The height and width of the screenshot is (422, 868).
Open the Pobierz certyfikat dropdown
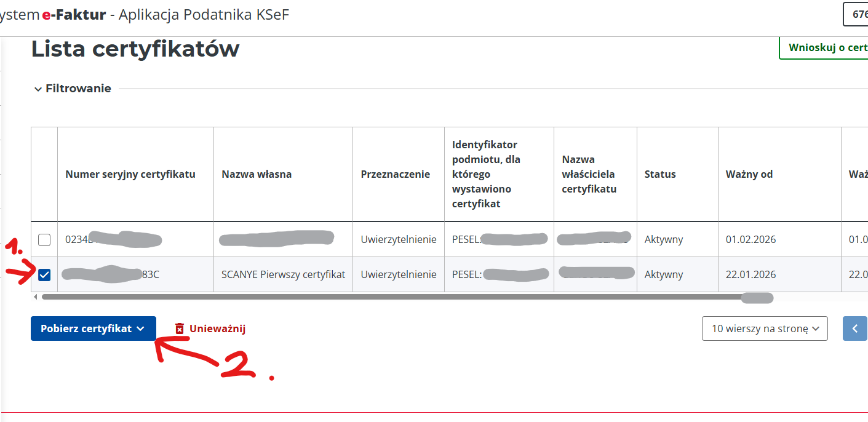point(94,328)
